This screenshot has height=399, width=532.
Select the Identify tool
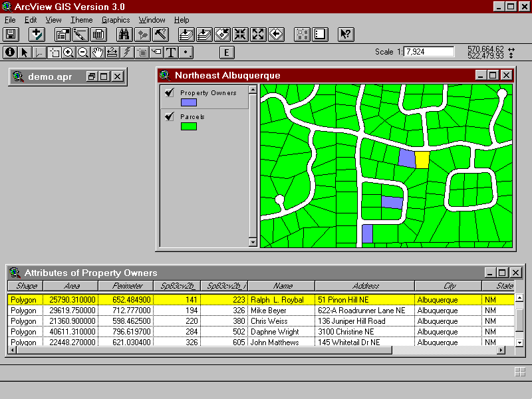click(x=10, y=53)
